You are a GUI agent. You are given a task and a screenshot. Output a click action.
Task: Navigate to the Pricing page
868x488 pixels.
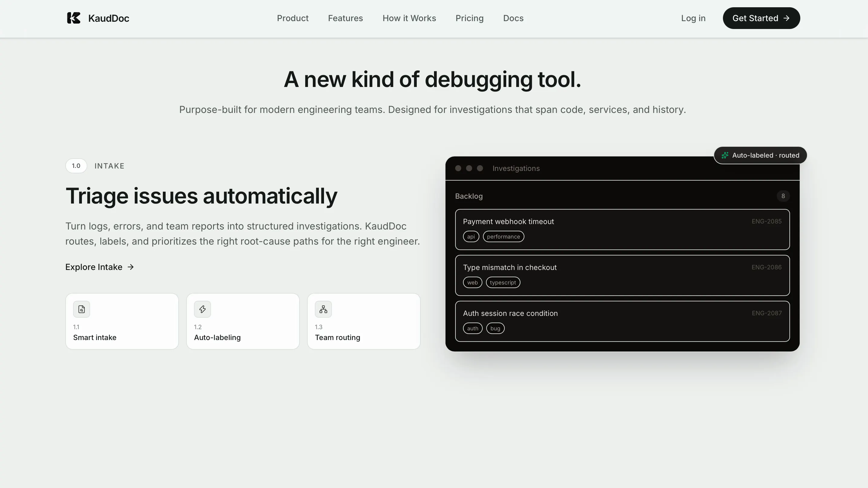(469, 18)
